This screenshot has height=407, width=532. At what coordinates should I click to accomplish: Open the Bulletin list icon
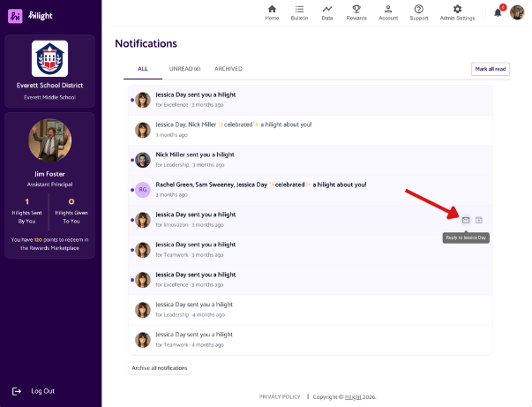pos(299,9)
